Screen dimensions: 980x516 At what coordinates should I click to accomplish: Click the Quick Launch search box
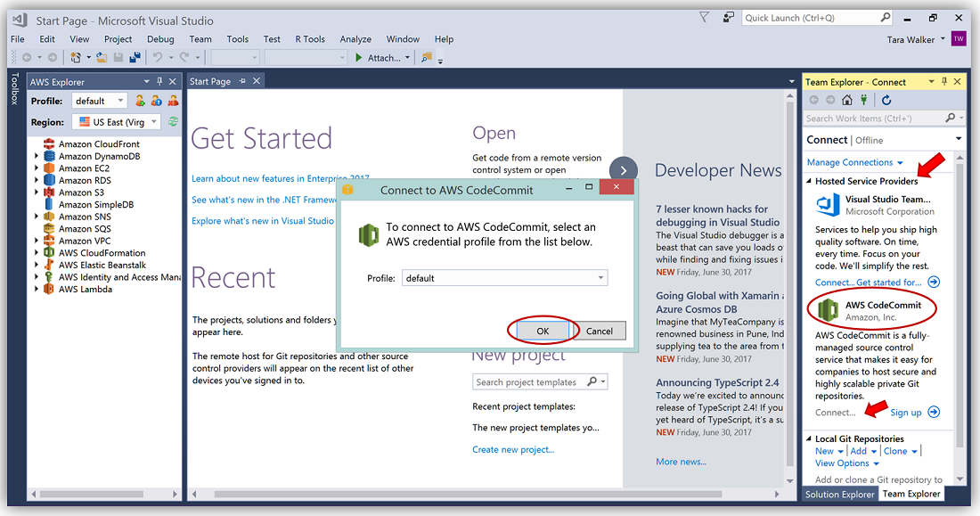(811, 18)
